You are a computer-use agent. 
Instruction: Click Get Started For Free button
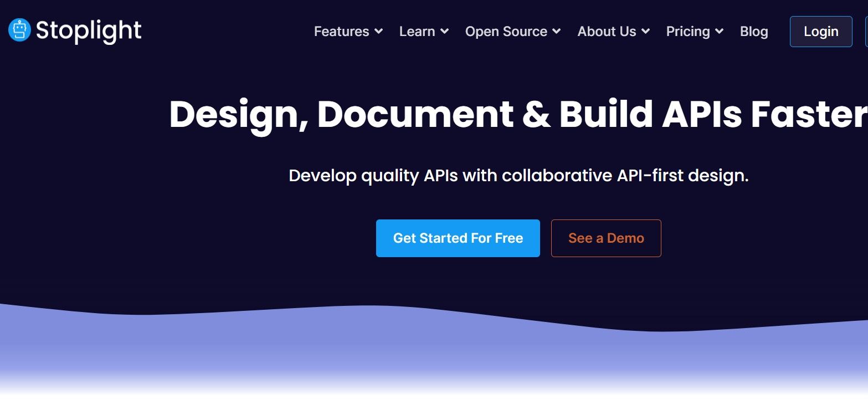point(458,238)
